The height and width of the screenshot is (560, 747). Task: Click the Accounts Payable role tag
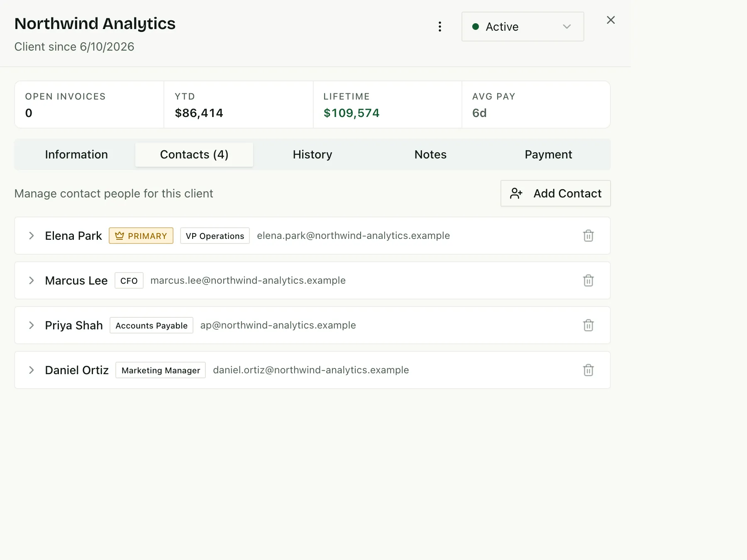[151, 325]
